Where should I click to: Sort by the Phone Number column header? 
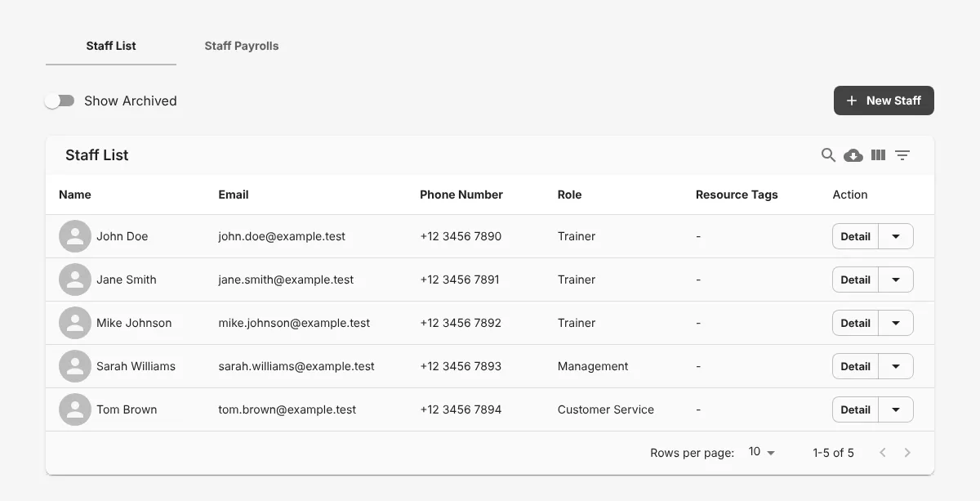(x=461, y=195)
